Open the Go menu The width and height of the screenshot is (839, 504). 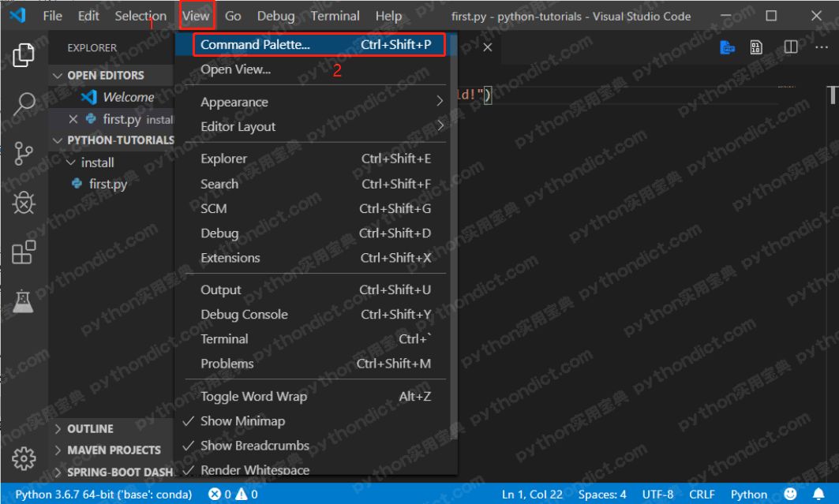[233, 16]
